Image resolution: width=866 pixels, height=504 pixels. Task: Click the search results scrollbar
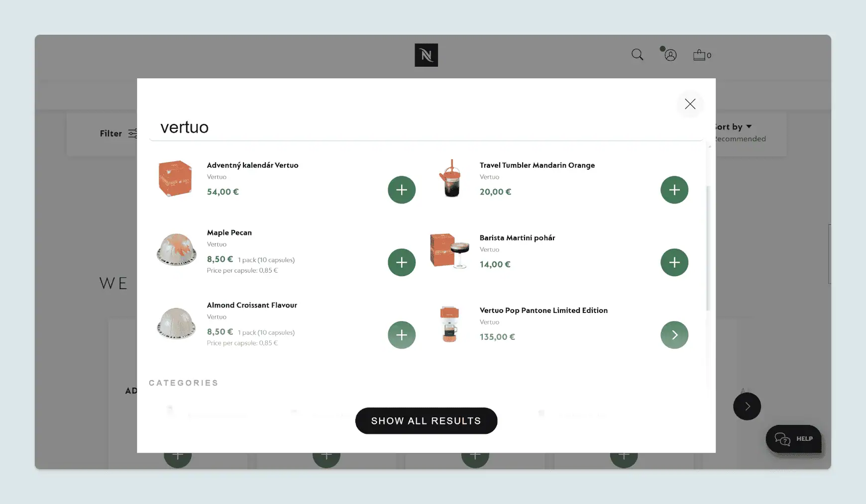click(x=708, y=249)
